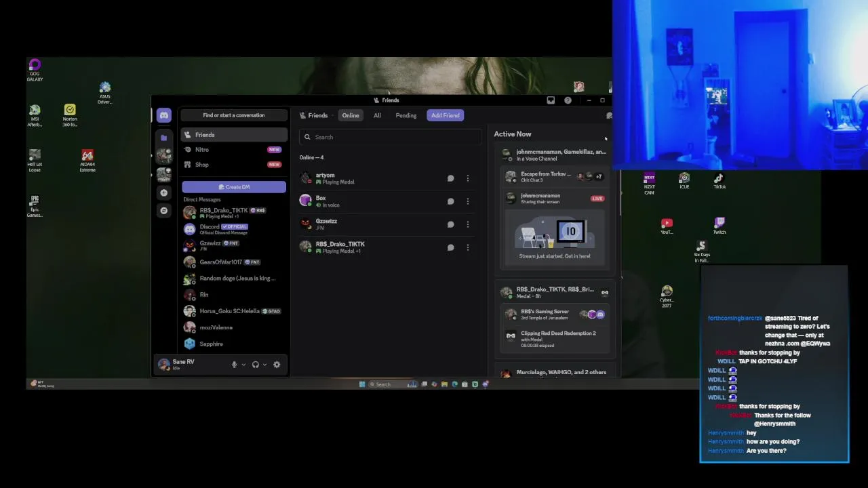Expand microphone input options arrow
868x488 pixels.
(243, 365)
